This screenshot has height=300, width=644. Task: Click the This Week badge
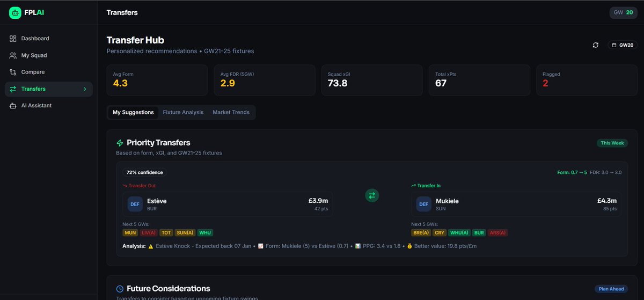tap(612, 143)
